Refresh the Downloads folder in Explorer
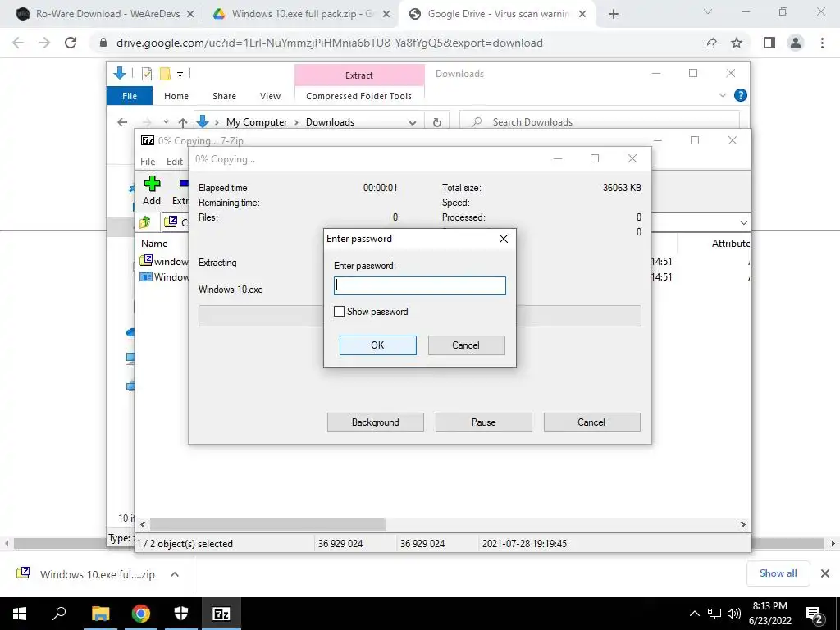 coord(436,122)
